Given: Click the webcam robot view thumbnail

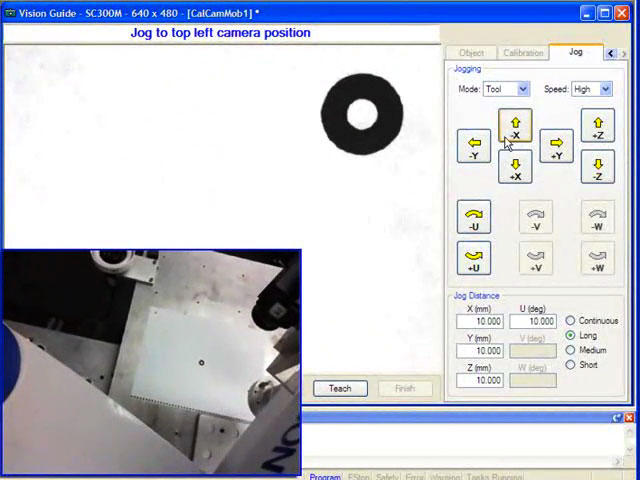Looking at the screenshot, I should [151, 362].
